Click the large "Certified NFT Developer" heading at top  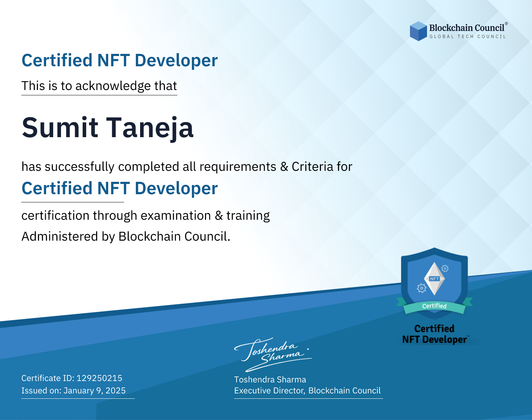coord(120,60)
